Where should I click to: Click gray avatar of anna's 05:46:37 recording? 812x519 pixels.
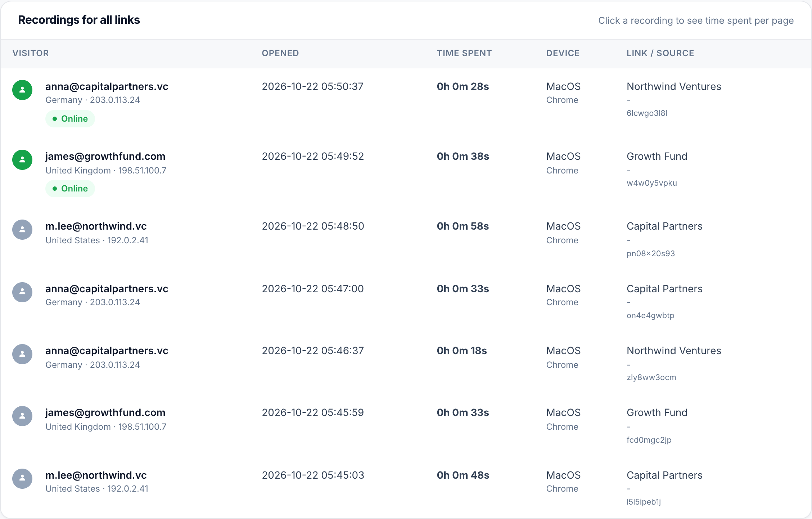pos(22,354)
